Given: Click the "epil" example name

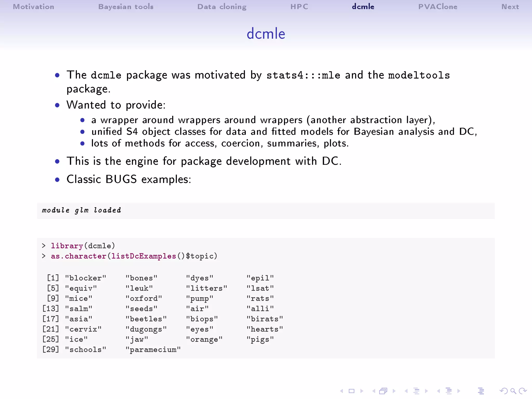Looking at the screenshot, I should (x=260, y=278).
